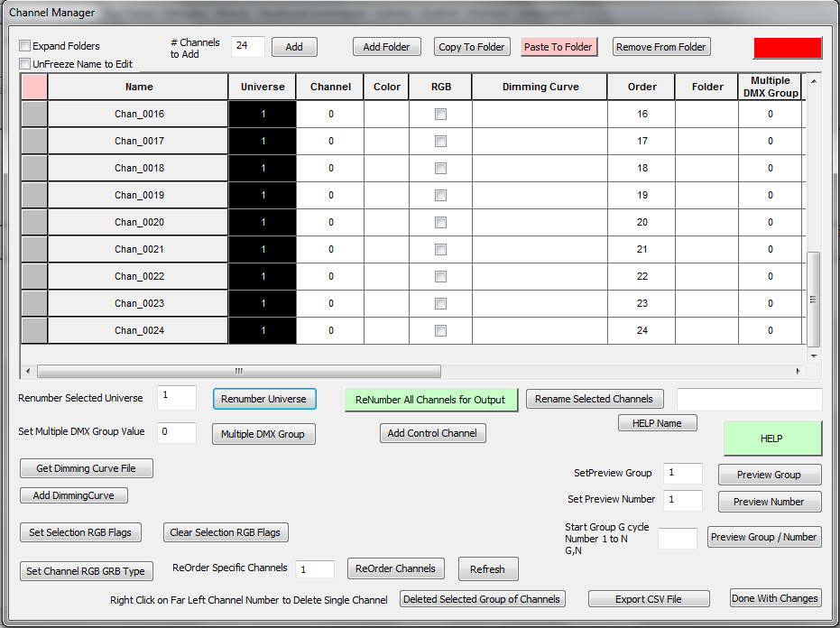Click ReOrder Channels button
This screenshot has width=840, height=628.
396,568
